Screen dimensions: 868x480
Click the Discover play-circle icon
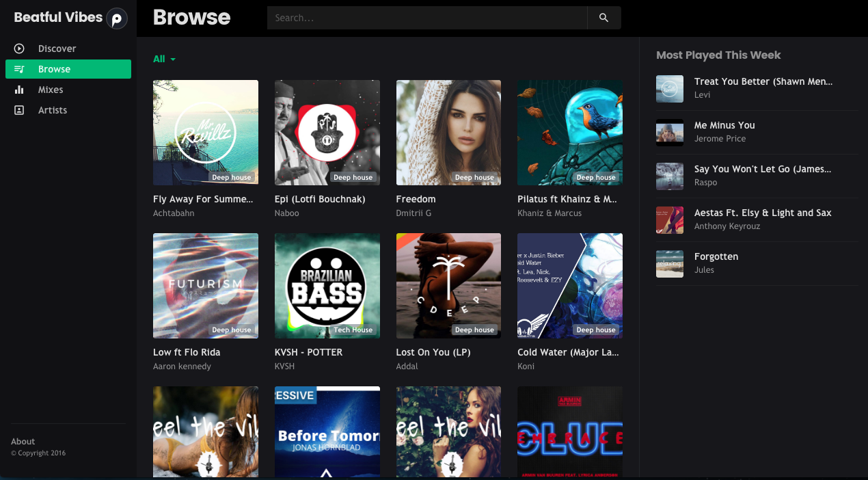19,49
